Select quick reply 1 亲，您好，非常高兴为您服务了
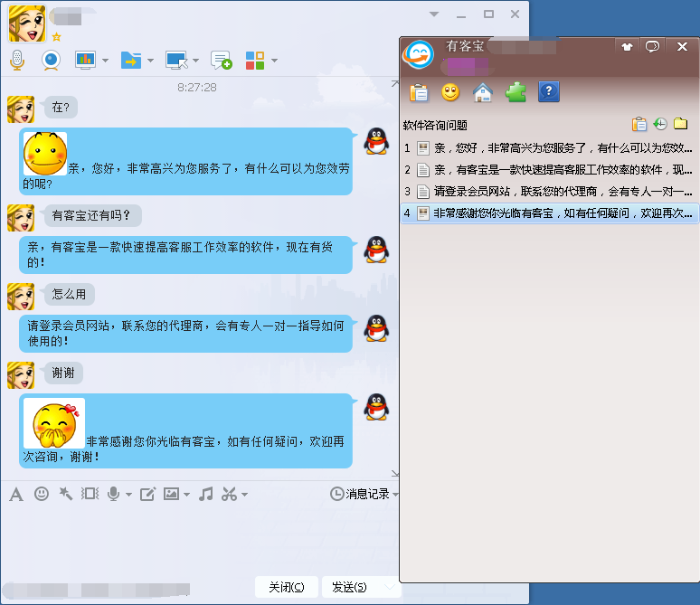 click(x=549, y=147)
